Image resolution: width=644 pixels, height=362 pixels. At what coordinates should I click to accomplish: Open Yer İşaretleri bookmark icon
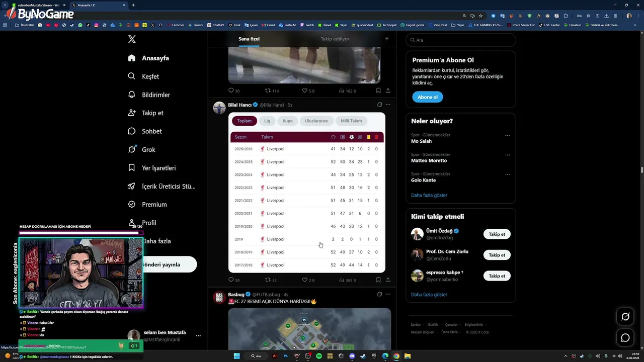[132, 168]
